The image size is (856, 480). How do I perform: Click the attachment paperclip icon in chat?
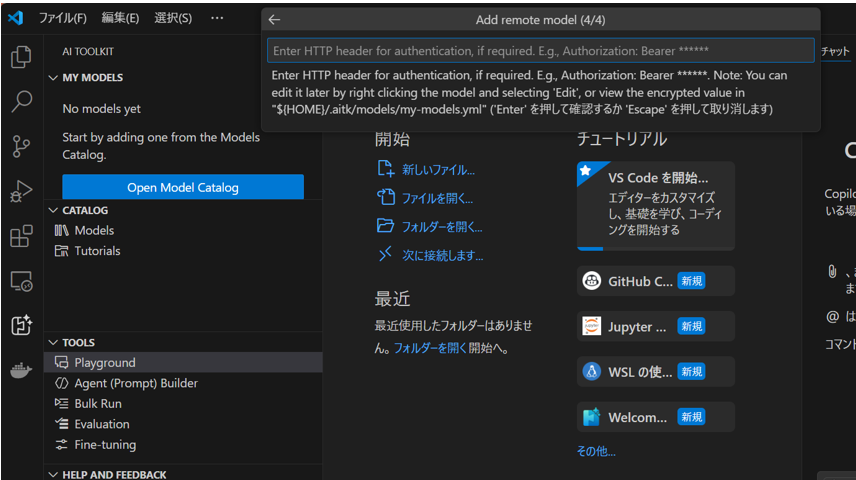831,271
